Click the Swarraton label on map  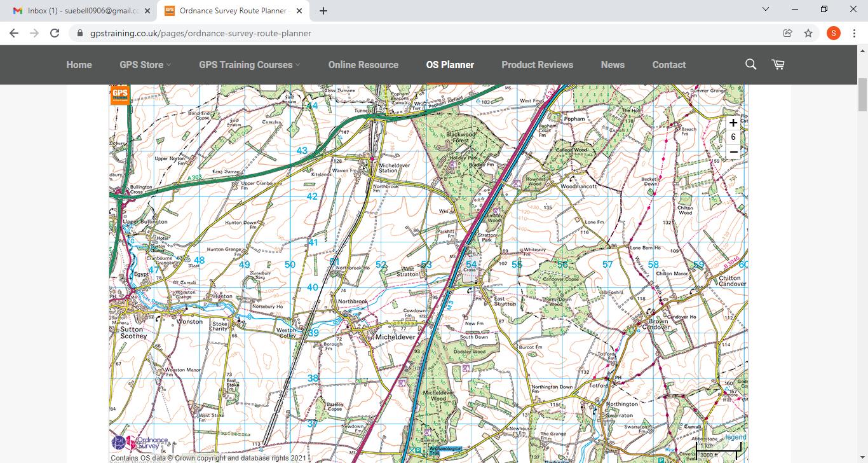pyautogui.click(x=618, y=415)
